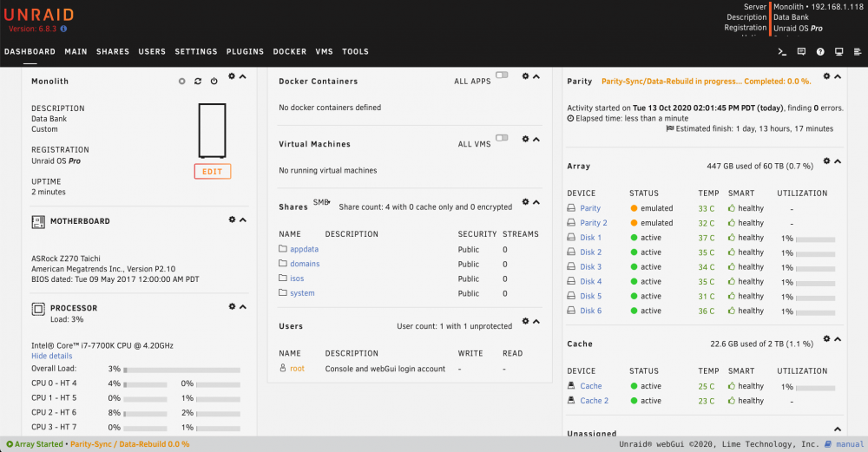Go to the Main tab
This screenshot has width=868, height=452.
[x=76, y=51]
